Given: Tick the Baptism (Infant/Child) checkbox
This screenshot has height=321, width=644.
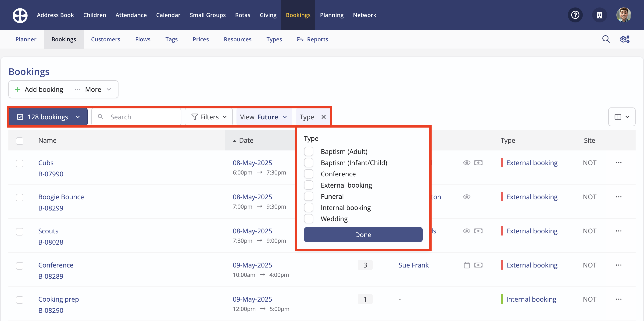Looking at the screenshot, I should tap(308, 163).
